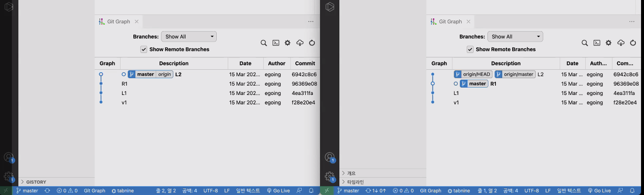
Task: Click sync 1↓ 0↑ in right status bar
Action: pos(376,191)
